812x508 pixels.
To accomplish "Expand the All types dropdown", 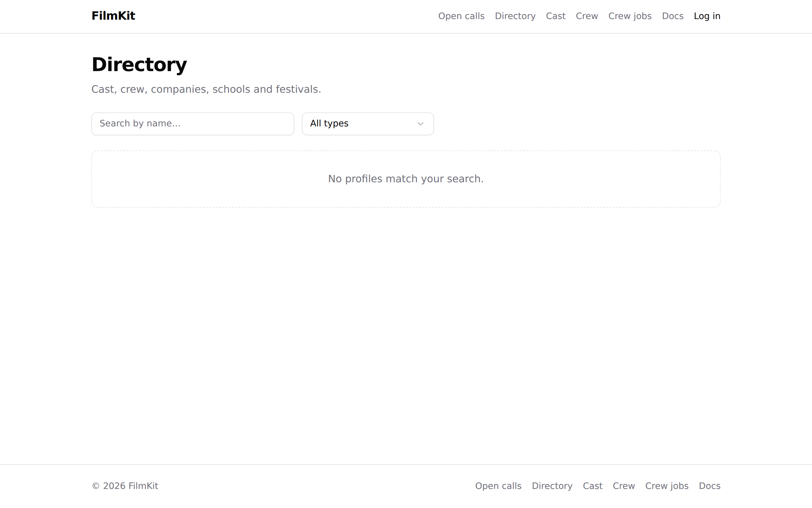I will pos(368,124).
